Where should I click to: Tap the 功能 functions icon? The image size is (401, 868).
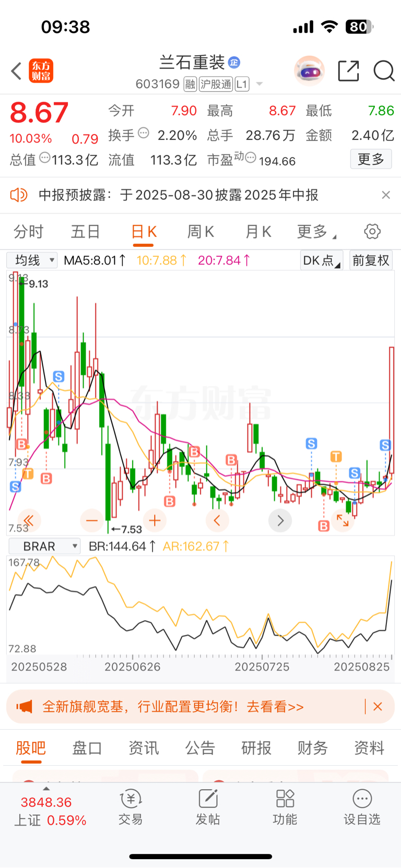point(285,807)
